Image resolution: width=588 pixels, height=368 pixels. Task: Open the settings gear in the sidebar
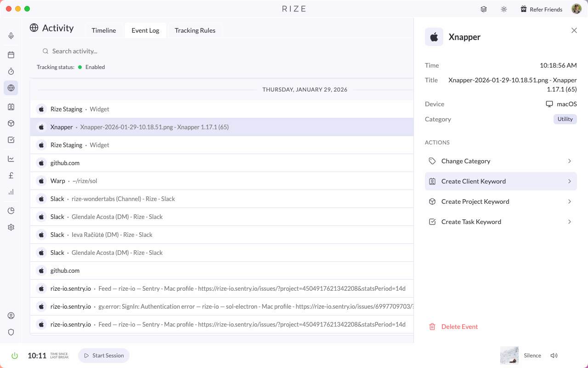pyautogui.click(x=11, y=227)
